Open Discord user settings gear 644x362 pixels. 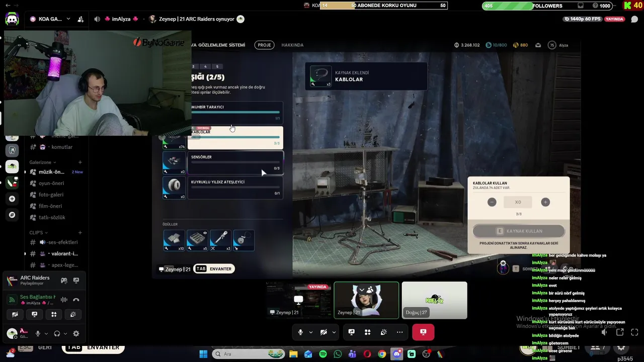click(x=76, y=333)
